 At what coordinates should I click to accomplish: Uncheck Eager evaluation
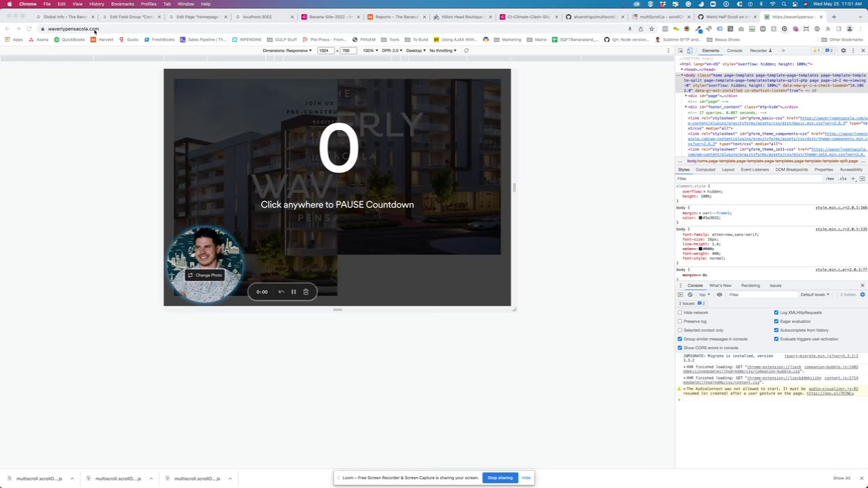[x=776, y=321]
